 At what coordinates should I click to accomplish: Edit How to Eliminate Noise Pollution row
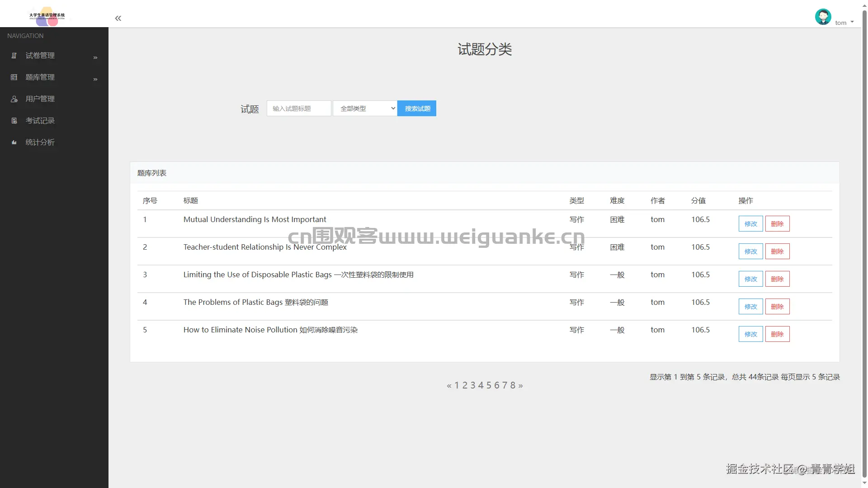click(x=750, y=334)
